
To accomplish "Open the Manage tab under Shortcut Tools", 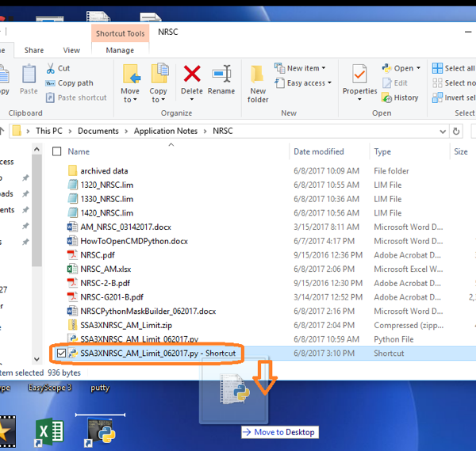I will 120,50.
